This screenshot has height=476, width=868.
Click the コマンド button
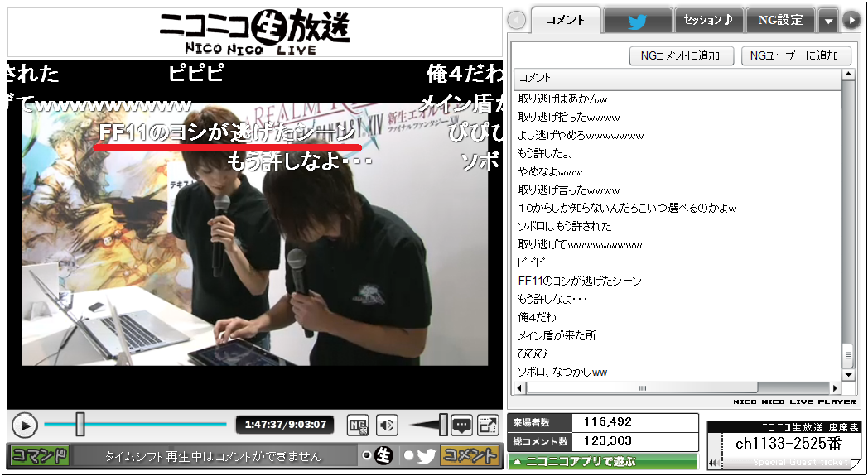(41, 455)
